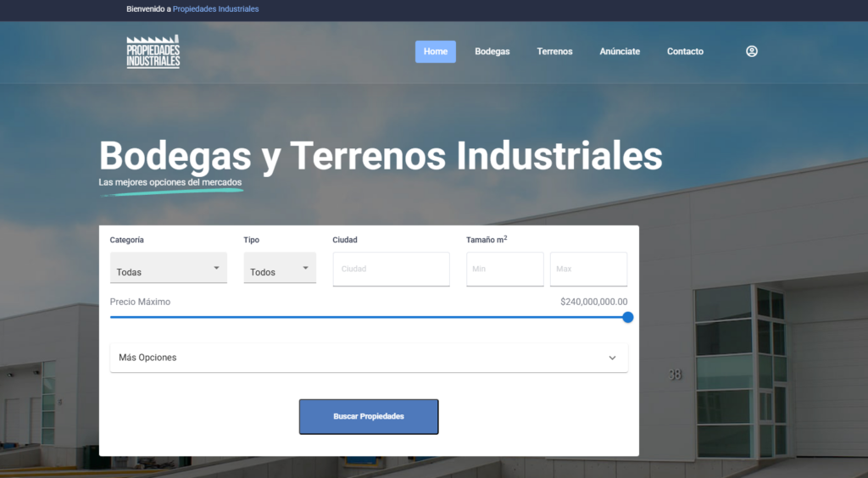Click the Propiedades Industriales logo
This screenshot has width=868, height=478.
(153, 52)
